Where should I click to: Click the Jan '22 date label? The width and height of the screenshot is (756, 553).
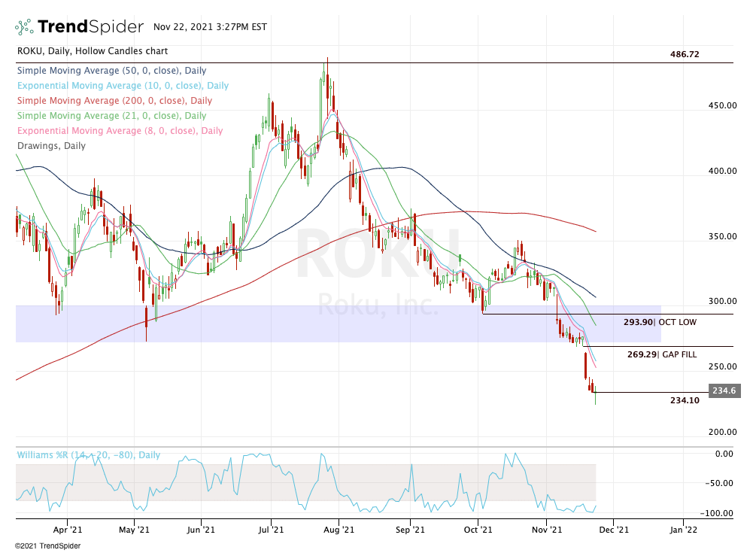[x=683, y=530]
